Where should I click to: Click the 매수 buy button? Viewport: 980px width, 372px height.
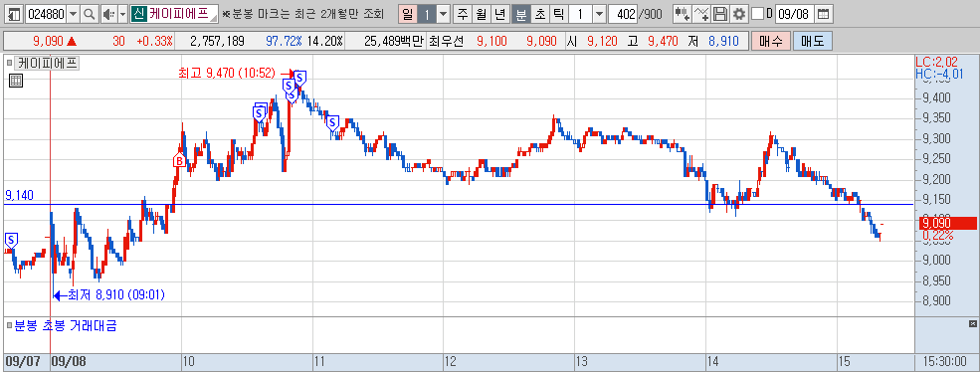tap(771, 41)
